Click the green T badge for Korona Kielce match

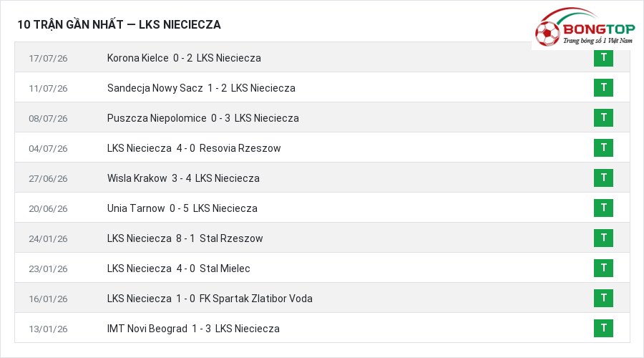[x=603, y=57]
